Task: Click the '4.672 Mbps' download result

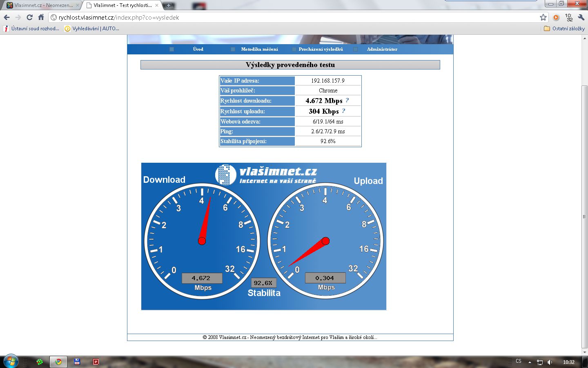Action: 324,101
